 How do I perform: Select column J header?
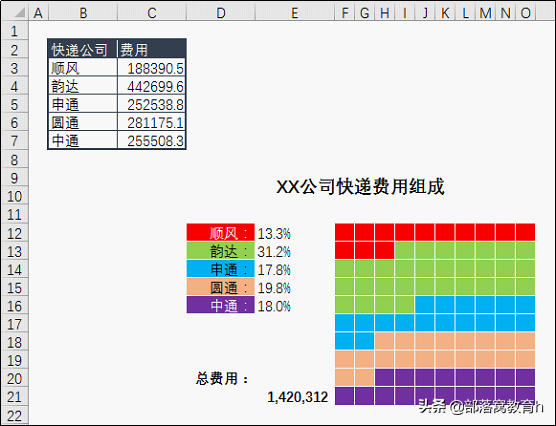pos(425,13)
